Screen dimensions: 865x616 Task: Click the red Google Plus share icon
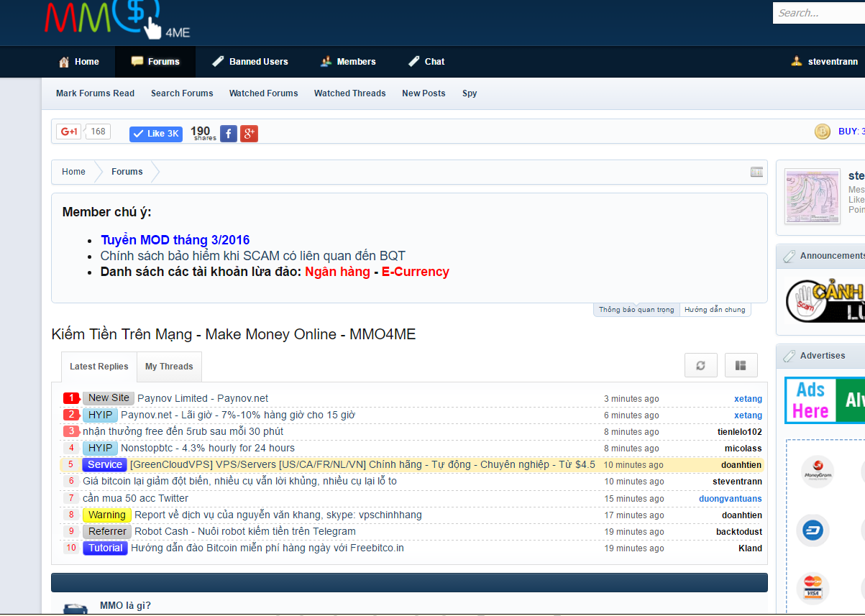pos(249,133)
